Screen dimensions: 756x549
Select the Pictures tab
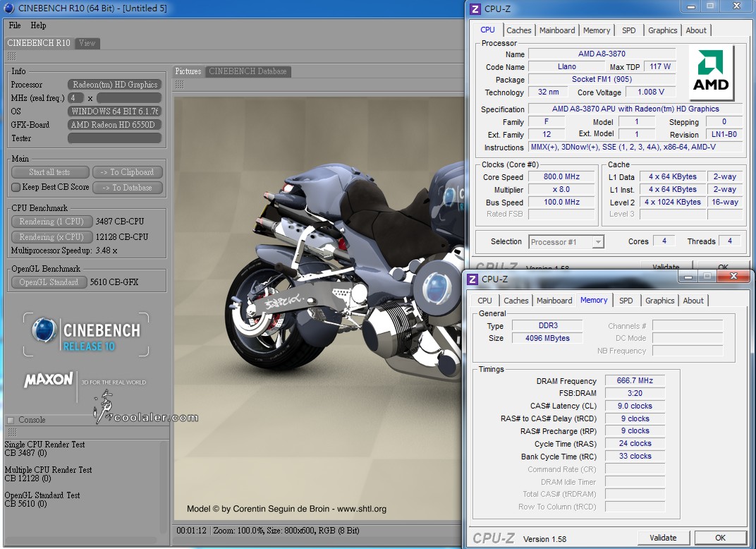188,71
